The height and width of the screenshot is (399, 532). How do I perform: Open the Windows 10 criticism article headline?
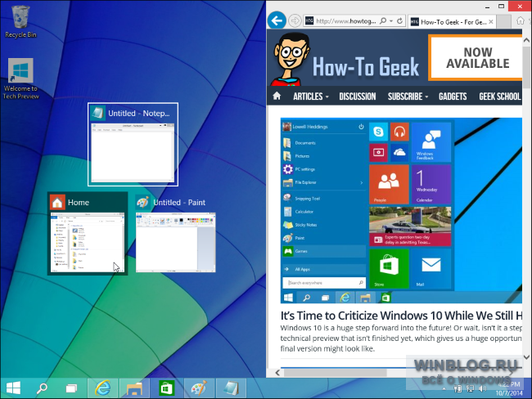[x=401, y=316]
